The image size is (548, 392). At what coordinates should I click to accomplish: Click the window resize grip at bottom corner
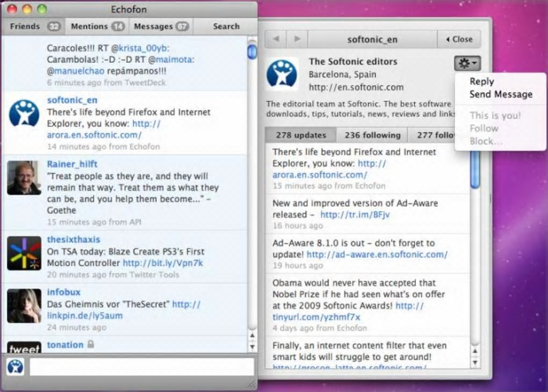tap(251, 384)
